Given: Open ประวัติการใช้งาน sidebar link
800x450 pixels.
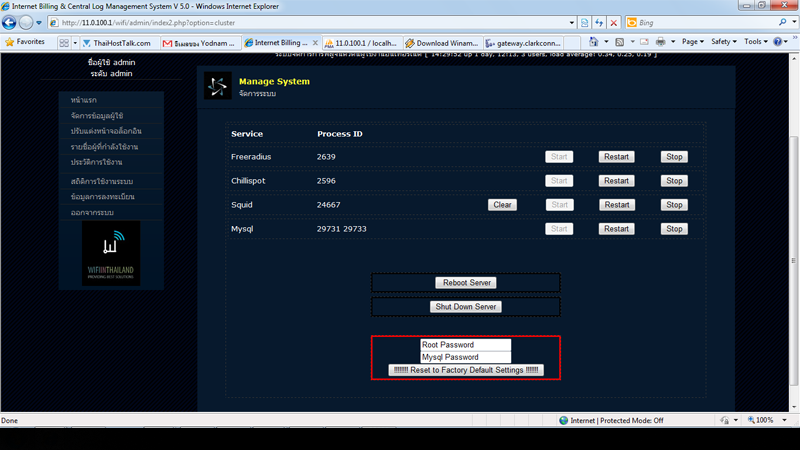Looking at the screenshot, I should (96, 162).
